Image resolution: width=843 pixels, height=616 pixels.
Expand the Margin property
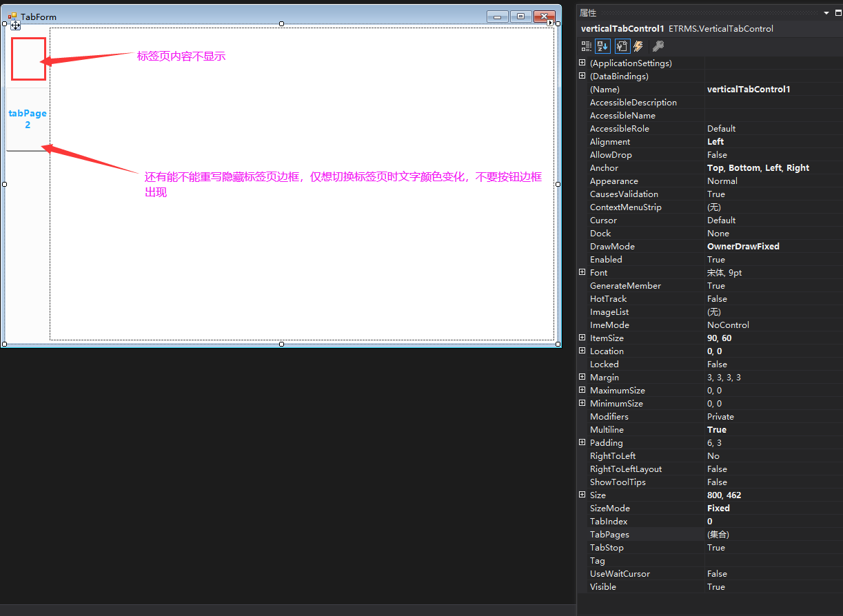(x=582, y=377)
